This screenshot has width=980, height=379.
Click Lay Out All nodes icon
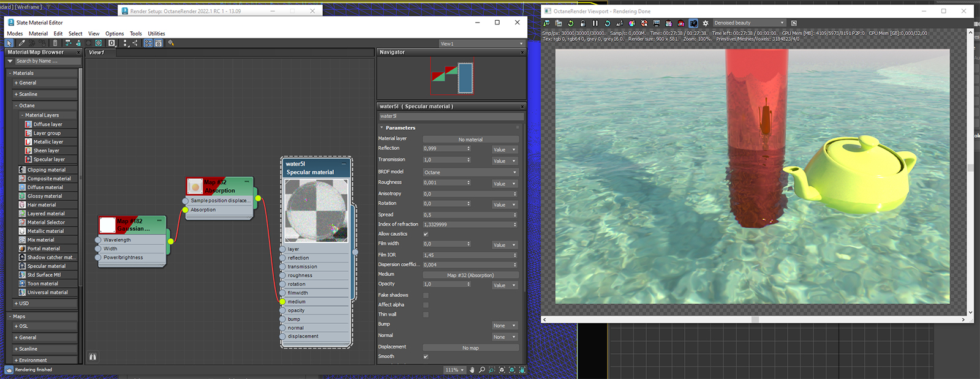point(125,43)
